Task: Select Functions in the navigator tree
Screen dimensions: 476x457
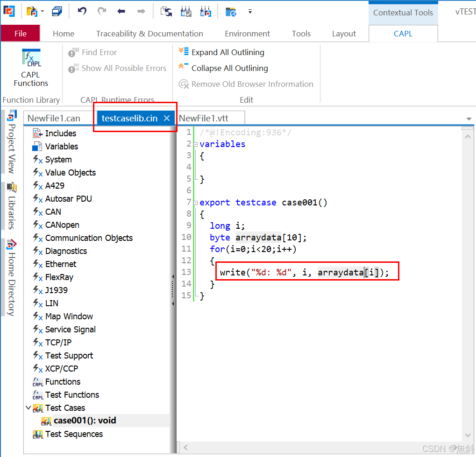Action: [x=57, y=381]
